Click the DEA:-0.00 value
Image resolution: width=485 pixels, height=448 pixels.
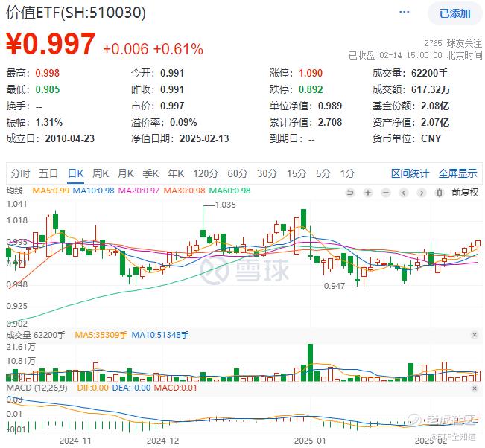[x=131, y=388]
